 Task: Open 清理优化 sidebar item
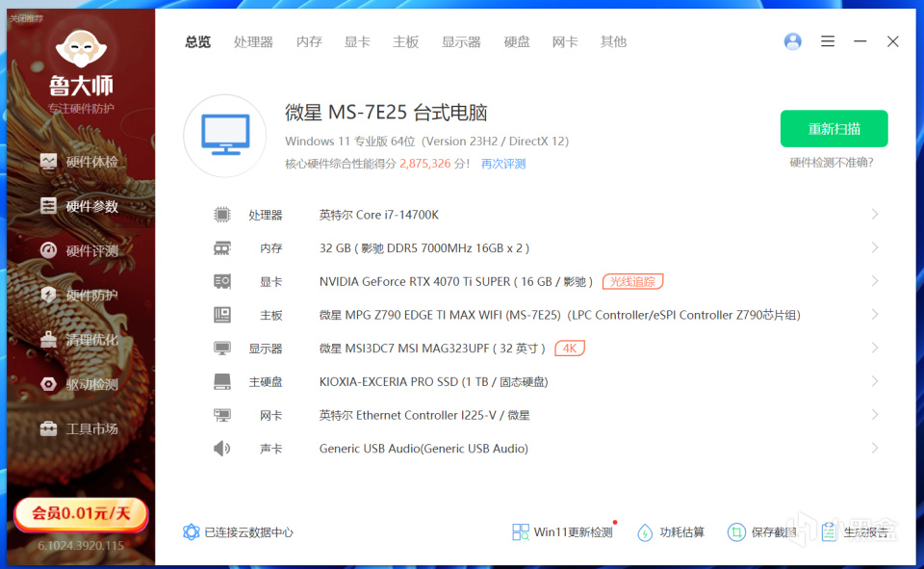coord(80,340)
